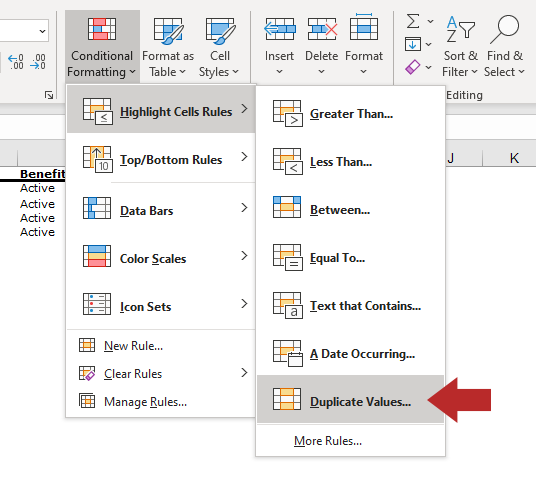Open Top/Bottom Rules submenu
Viewport: 536px width, 481px height.
pos(161,160)
